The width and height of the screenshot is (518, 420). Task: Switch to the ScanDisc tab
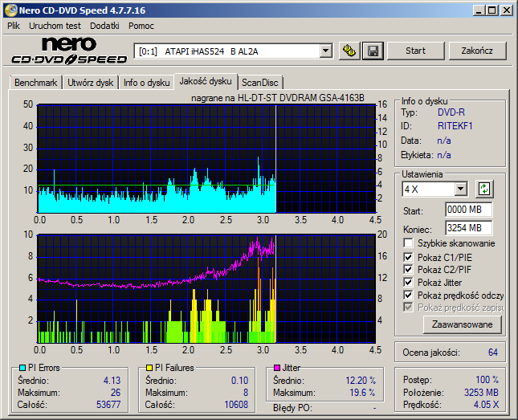[x=259, y=83]
